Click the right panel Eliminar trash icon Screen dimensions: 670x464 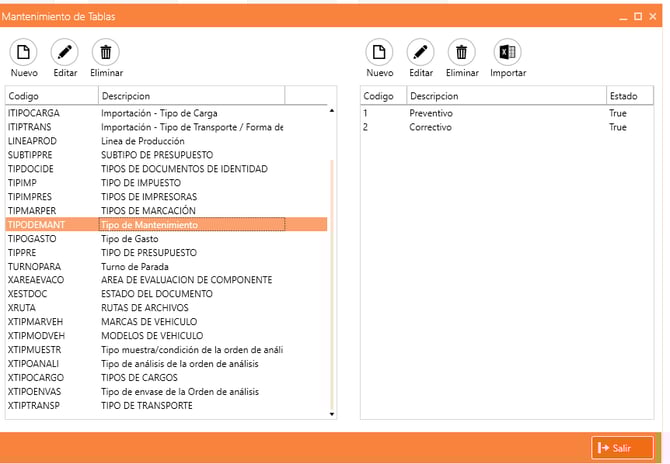tap(461, 52)
